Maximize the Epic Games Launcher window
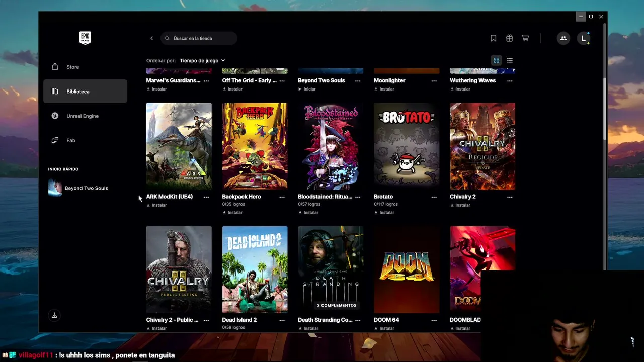Viewport: 644px width, 362px height. [591, 17]
